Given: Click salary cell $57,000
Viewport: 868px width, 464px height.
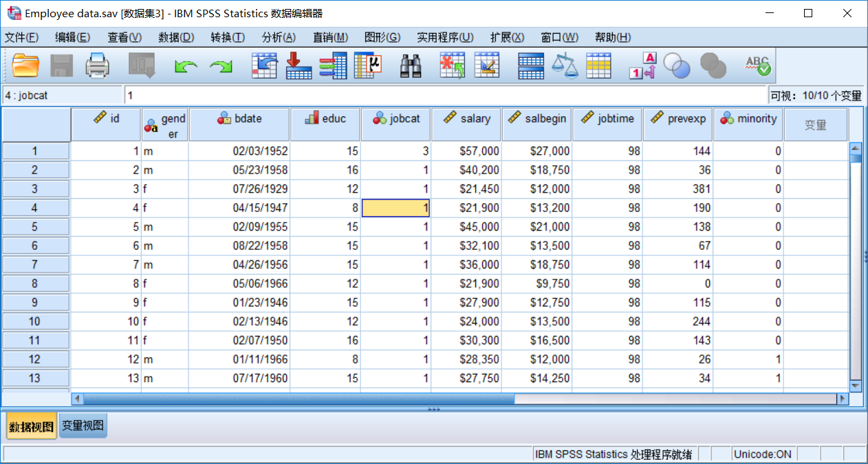Looking at the screenshot, I should pos(466,151).
